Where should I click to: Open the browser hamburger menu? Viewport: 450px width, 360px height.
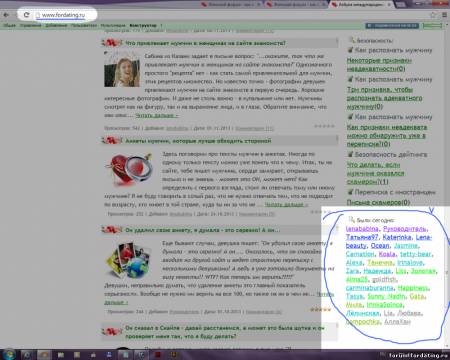444,15
